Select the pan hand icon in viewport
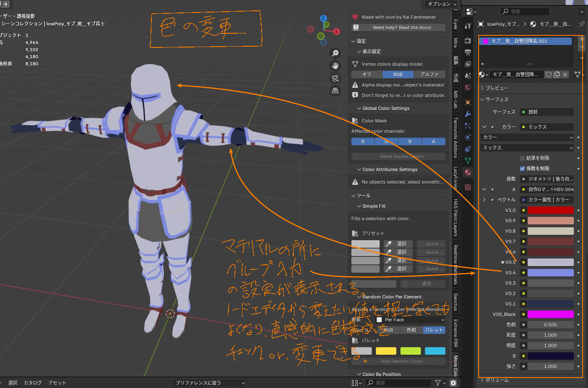 [335, 66]
